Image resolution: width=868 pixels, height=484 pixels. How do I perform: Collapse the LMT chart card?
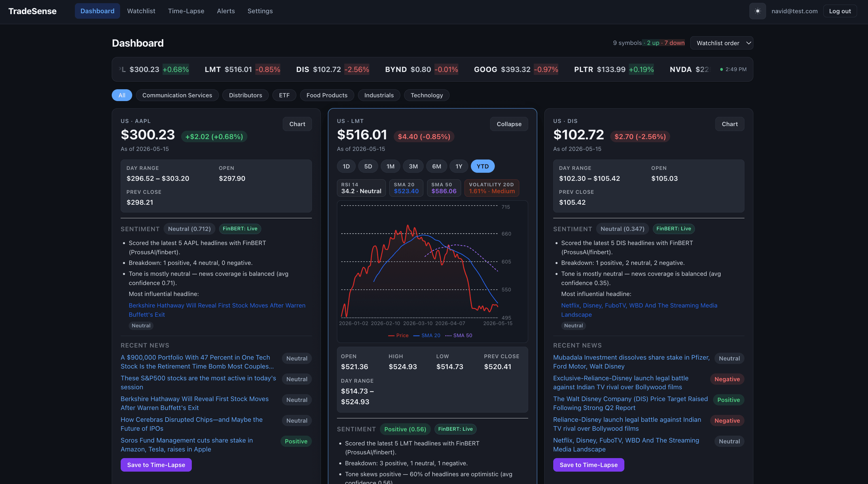pyautogui.click(x=509, y=124)
